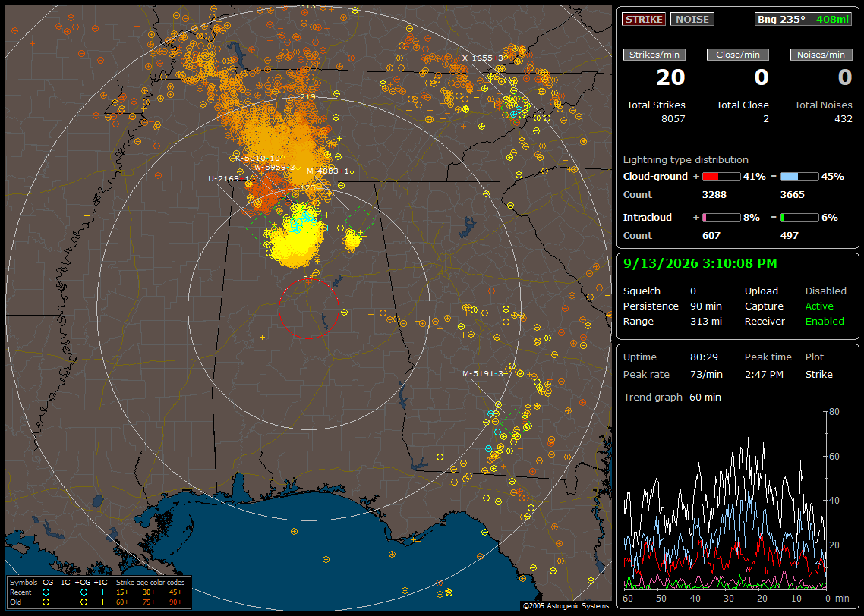Click the Recent -CG cyan legend symbol
Viewport: 864px width, 616px height.
pyautogui.click(x=46, y=592)
